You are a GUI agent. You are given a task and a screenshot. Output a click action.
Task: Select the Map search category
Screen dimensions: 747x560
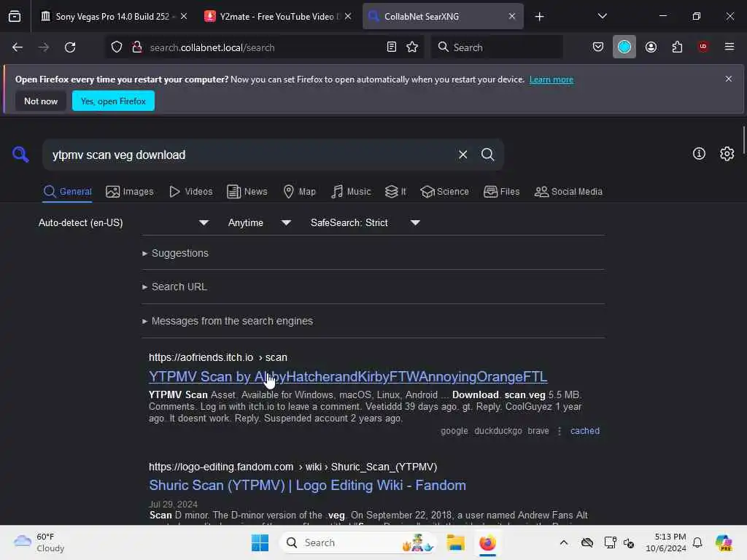pyautogui.click(x=299, y=192)
